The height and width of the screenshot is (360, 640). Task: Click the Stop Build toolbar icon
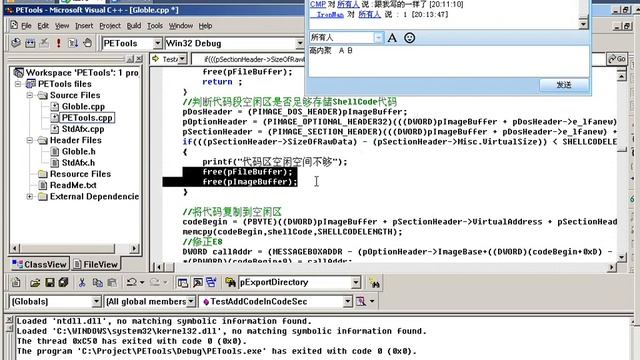click(x=44, y=43)
